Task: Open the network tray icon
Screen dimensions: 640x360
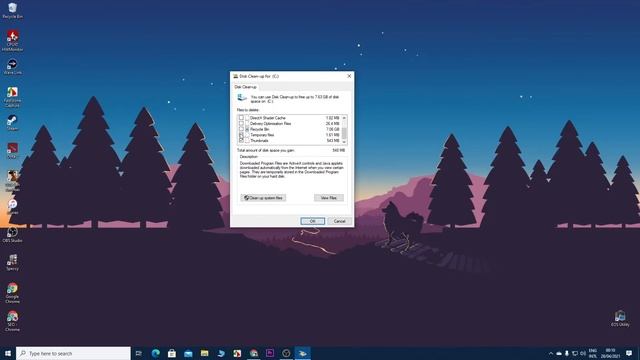Action: tap(575, 353)
